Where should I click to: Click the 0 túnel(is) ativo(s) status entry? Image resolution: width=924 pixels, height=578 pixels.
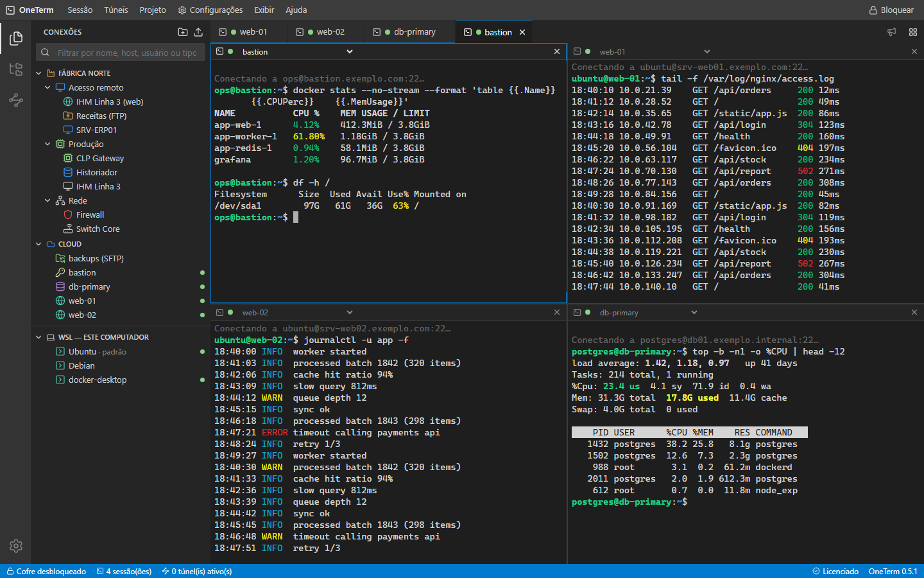pos(197,572)
